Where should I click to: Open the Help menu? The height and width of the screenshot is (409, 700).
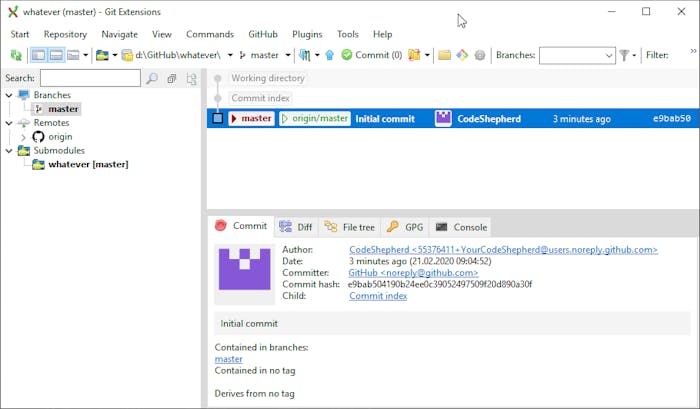point(383,34)
